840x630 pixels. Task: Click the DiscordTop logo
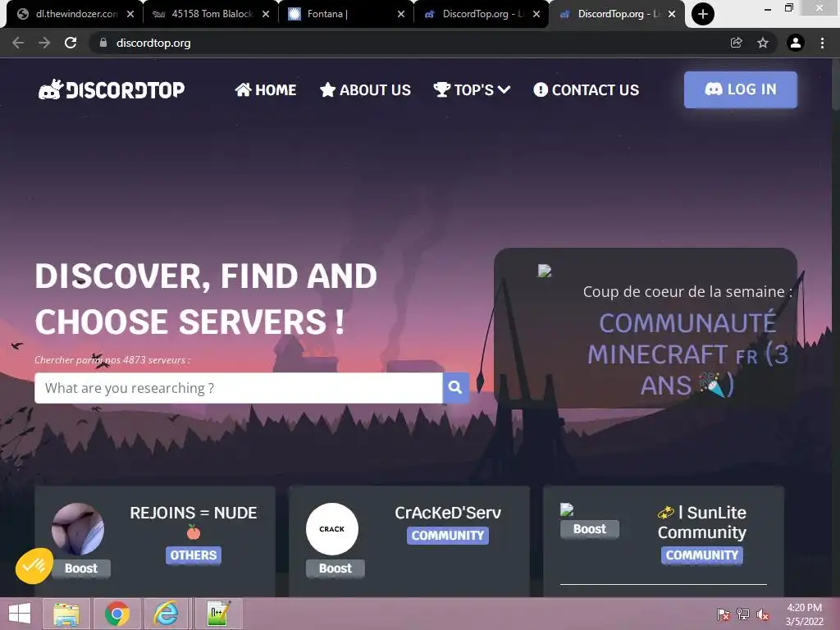tap(112, 89)
